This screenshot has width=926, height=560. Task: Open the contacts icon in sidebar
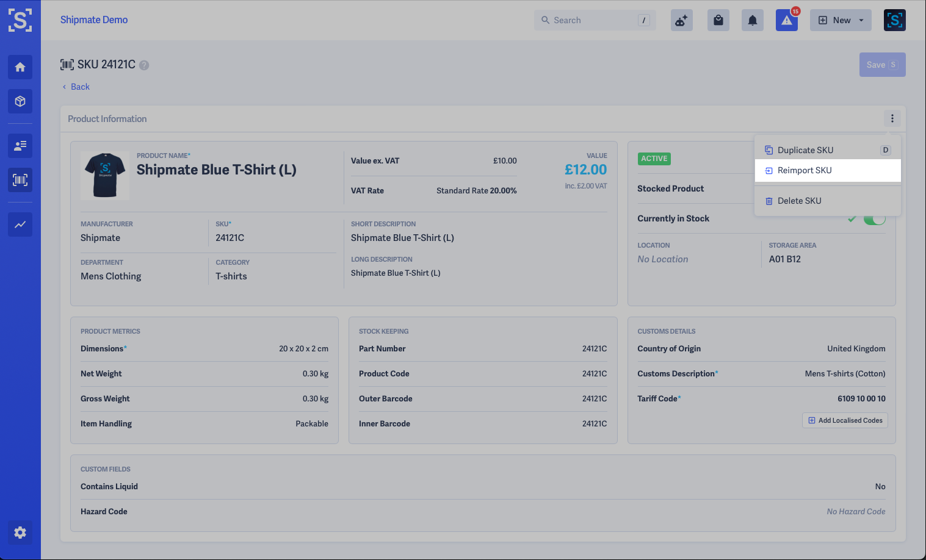click(x=20, y=146)
